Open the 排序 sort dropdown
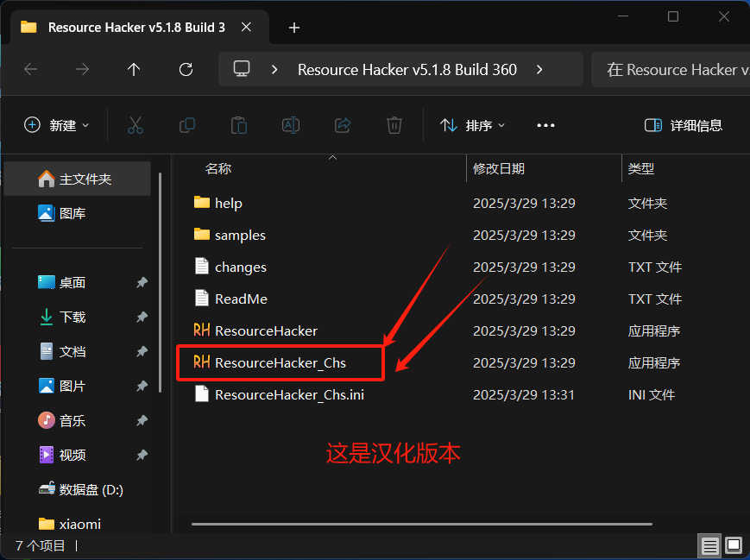The width and height of the screenshot is (750, 560). click(472, 125)
